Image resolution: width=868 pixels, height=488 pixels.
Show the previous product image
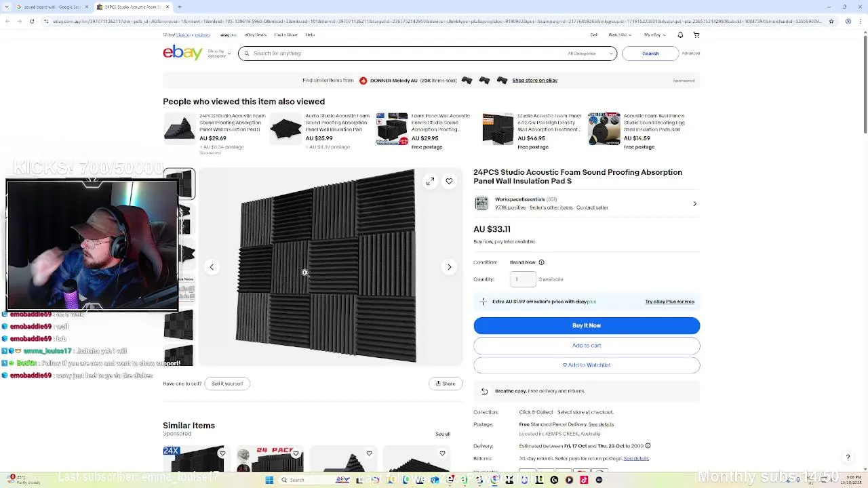coord(212,267)
